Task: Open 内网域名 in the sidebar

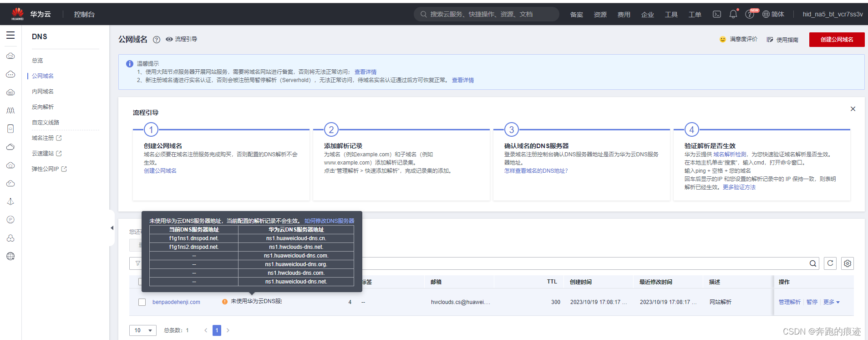Action: pyautogui.click(x=43, y=92)
